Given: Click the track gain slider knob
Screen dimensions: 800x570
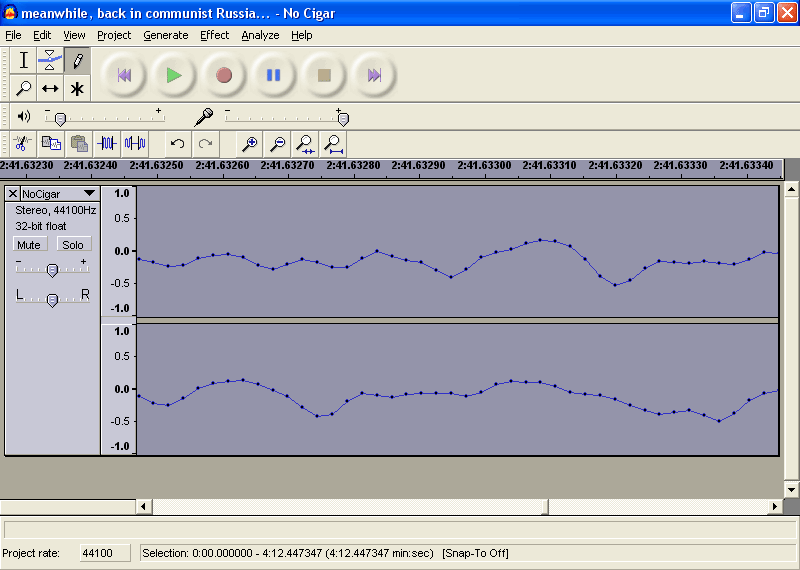Looking at the screenshot, I should coord(52,268).
